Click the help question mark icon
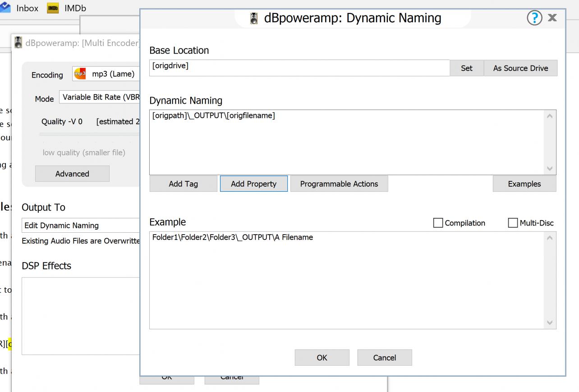Screen dimensions: 579x392 tap(534, 18)
